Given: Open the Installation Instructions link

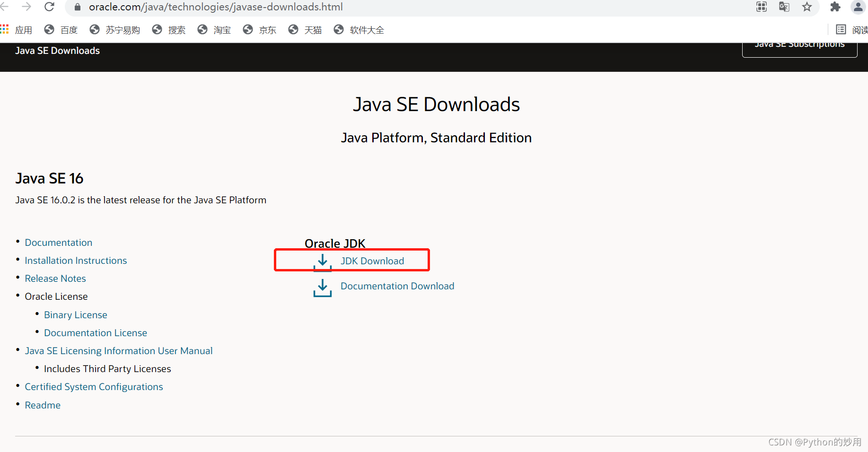Looking at the screenshot, I should [x=76, y=261].
